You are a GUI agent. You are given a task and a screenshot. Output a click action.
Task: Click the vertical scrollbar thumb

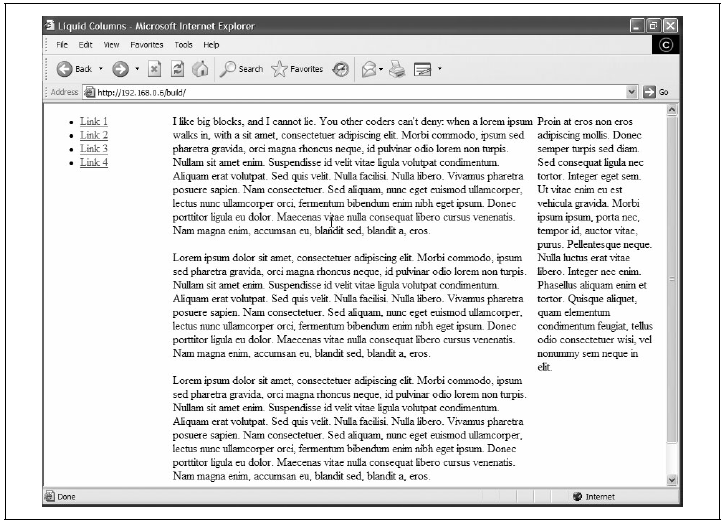tap(671, 279)
